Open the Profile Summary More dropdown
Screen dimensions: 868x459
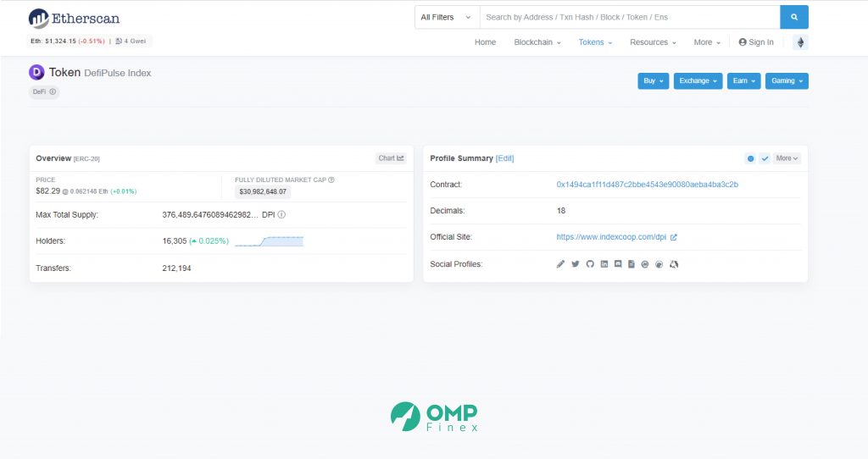(787, 158)
